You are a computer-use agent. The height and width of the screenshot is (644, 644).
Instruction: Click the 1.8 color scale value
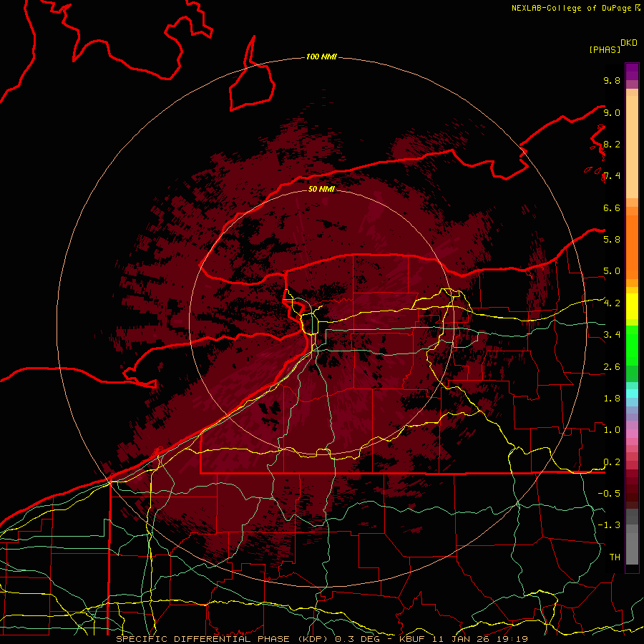click(612, 399)
